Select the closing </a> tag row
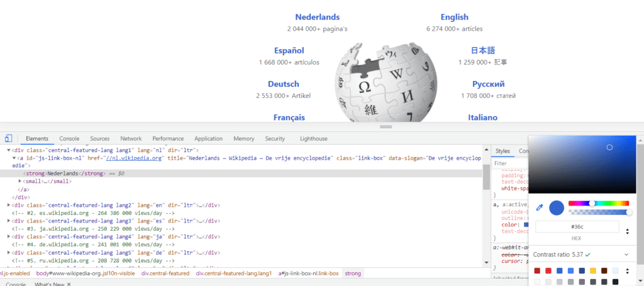This screenshot has width=644, height=286. (x=23, y=190)
